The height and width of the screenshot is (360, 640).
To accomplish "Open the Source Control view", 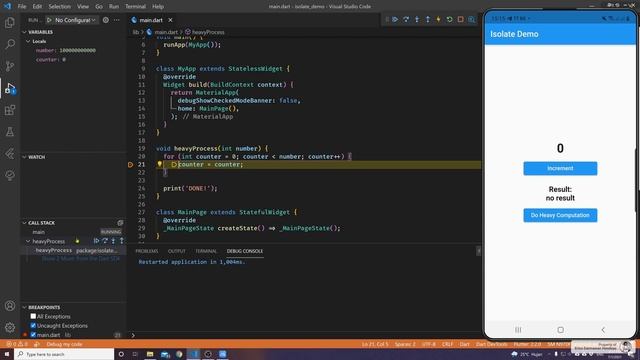I will pos(10,66).
